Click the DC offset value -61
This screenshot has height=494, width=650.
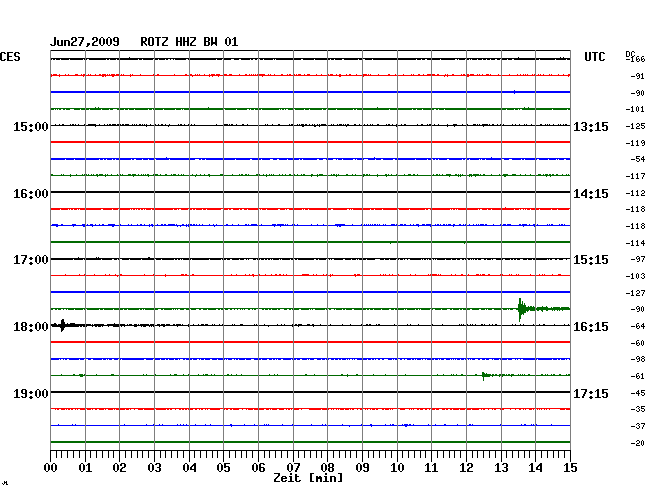[x=638, y=376]
